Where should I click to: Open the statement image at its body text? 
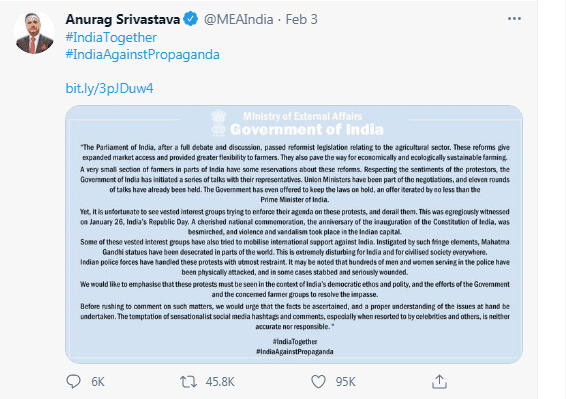pos(295,237)
